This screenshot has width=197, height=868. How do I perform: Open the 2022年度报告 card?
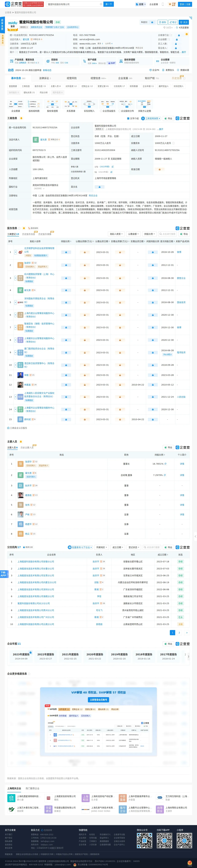pos(46,656)
